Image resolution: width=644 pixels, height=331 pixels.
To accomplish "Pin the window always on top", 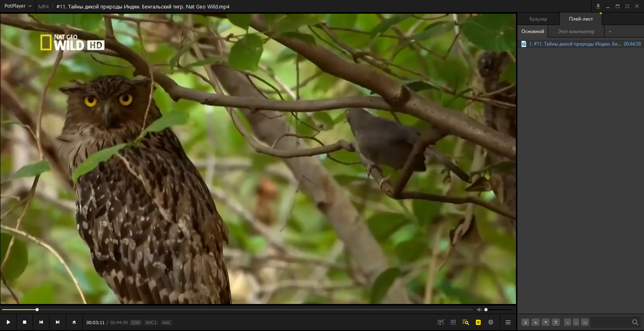I will click(598, 6).
